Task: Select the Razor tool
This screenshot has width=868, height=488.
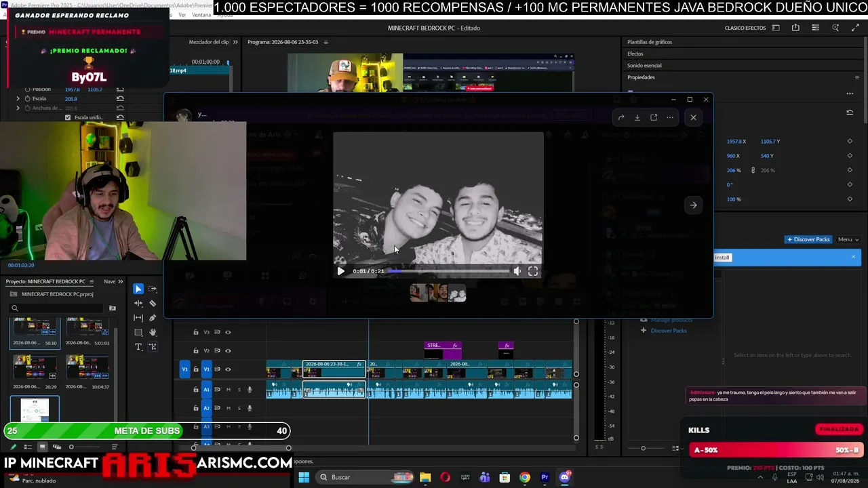Action: (x=153, y=303)
